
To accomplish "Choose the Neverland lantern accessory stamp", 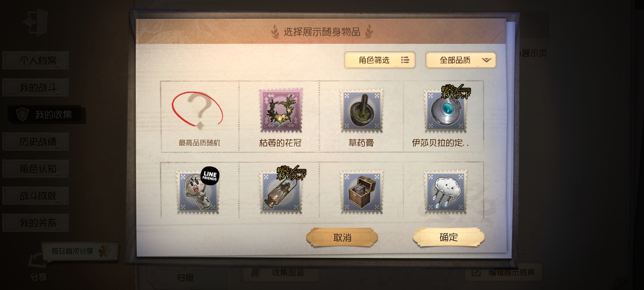I will (281, 191).
